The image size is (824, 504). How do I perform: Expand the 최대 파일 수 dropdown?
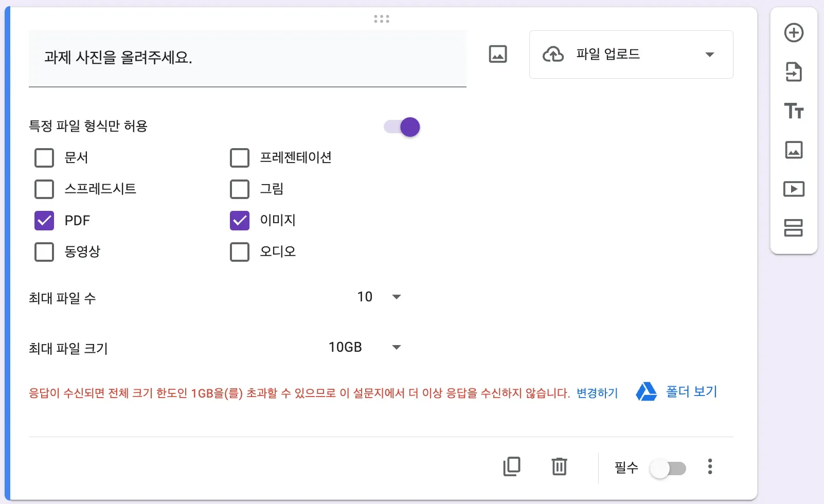380,297
